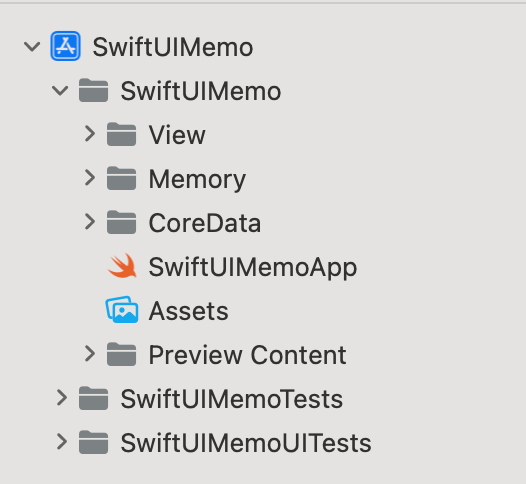Click the View folder icon

coord(121,134)
